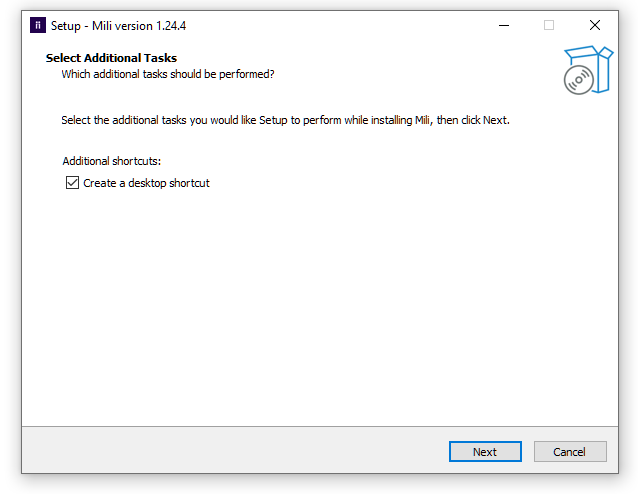
Task: Click the Mili app icon in title bar
Action: click(x=37, y=25)
